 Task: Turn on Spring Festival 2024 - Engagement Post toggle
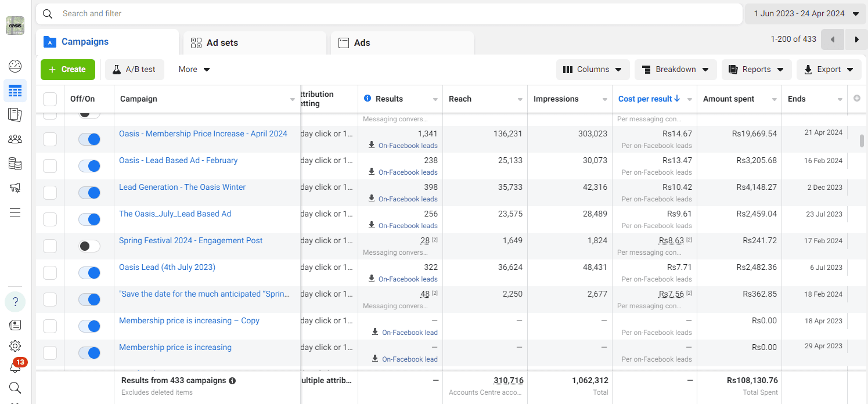(89, 246)
